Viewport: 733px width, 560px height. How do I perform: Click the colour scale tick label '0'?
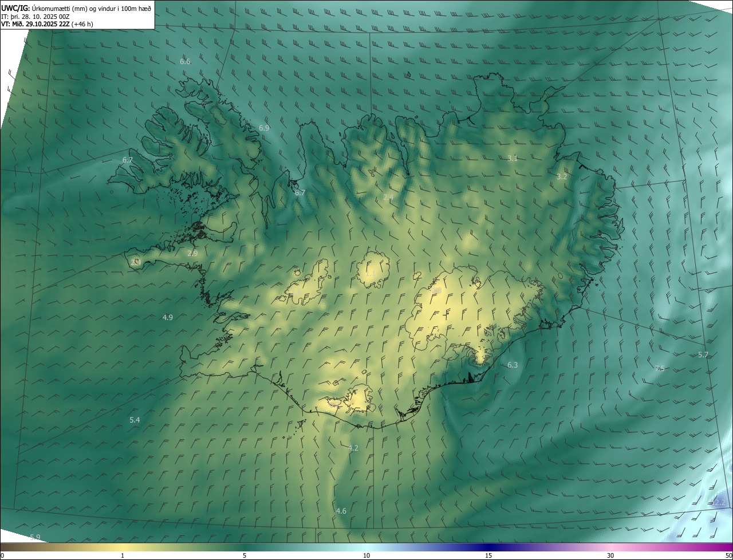[2, 555]
